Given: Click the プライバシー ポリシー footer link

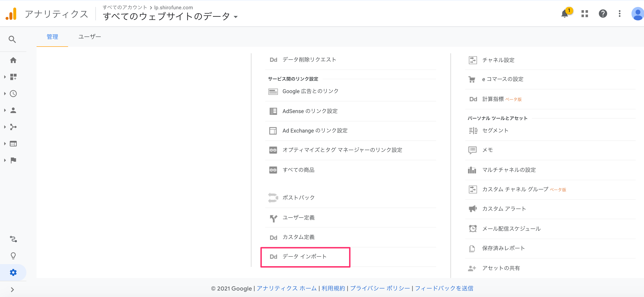Looking at the screenshot, I should (380, 288).
